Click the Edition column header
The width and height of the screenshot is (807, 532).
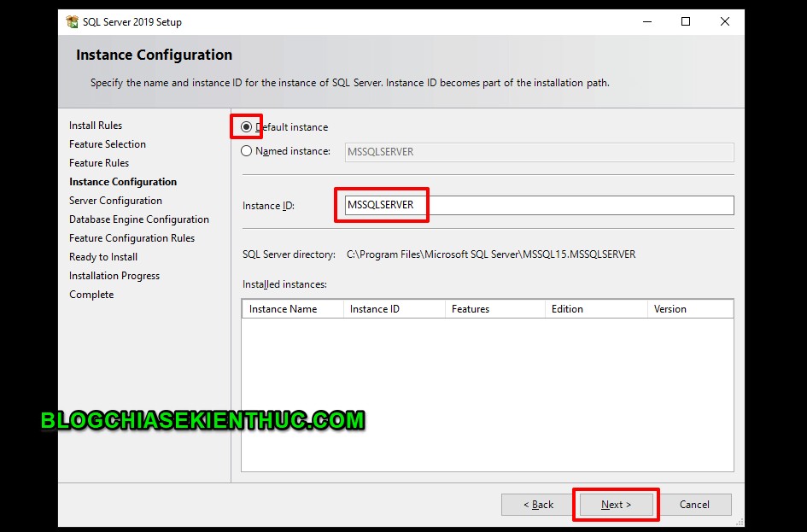pyautogui.click(x=568, y=308)
